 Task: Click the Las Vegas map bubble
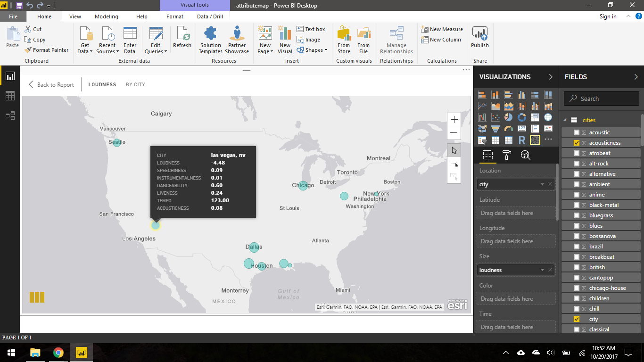pos(156,225)
